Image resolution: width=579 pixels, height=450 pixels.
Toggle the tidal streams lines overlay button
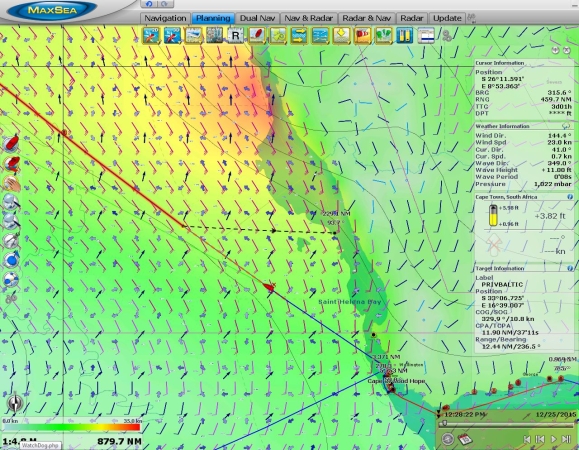[x=320, y=36]
